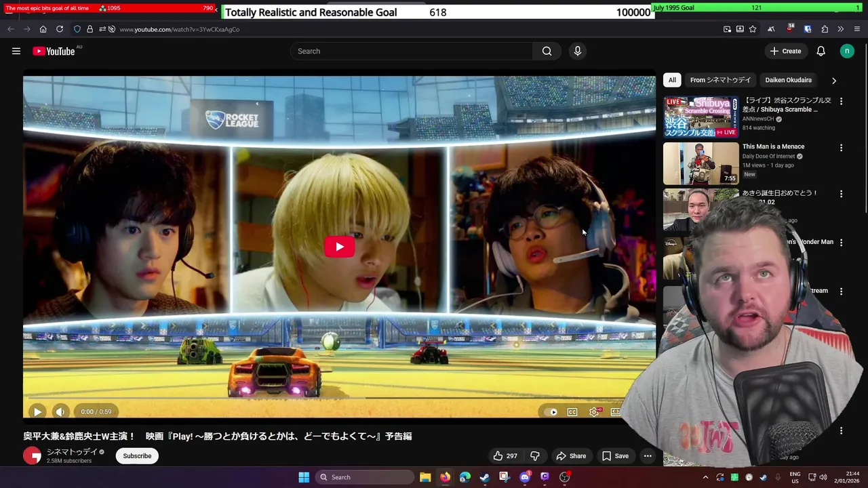Open more actions below the video

point(648,455)
